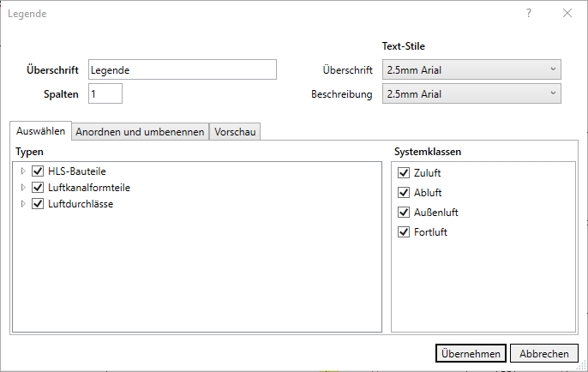Image resolution: width=588 pixels, height=372 pixels.
Task: Toggle the Luftkanalformteile checkbox
Action: coord(38,188)
